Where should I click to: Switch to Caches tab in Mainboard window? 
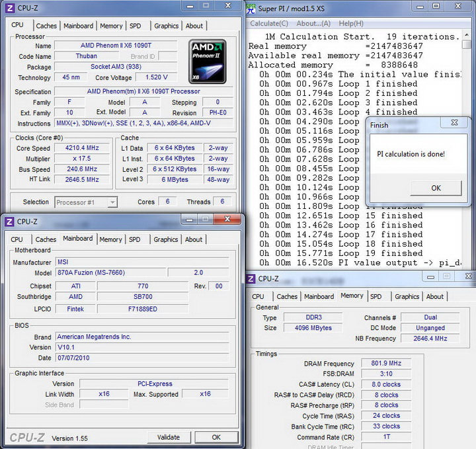(46, 239)
